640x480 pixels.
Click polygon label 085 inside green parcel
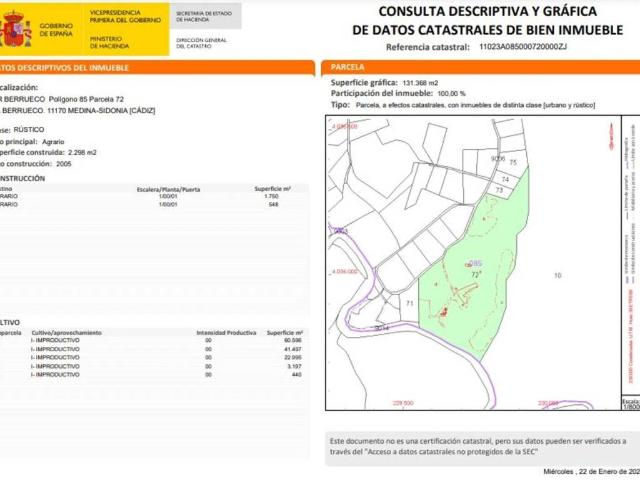(x=476, y=263)
